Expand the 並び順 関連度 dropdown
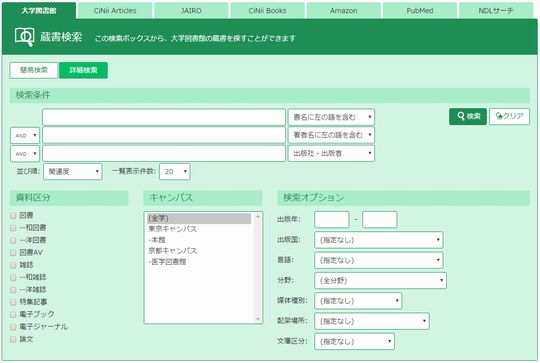 73,172
